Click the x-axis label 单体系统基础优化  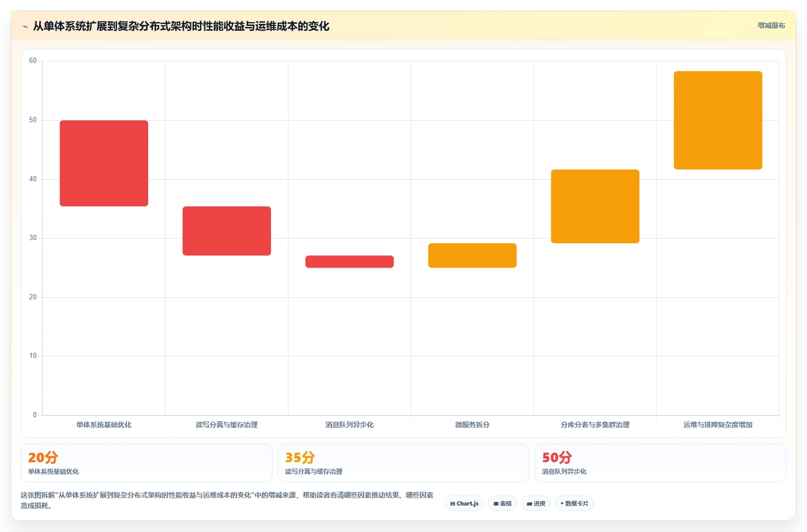pyautogui.click(x=104, y=425)
